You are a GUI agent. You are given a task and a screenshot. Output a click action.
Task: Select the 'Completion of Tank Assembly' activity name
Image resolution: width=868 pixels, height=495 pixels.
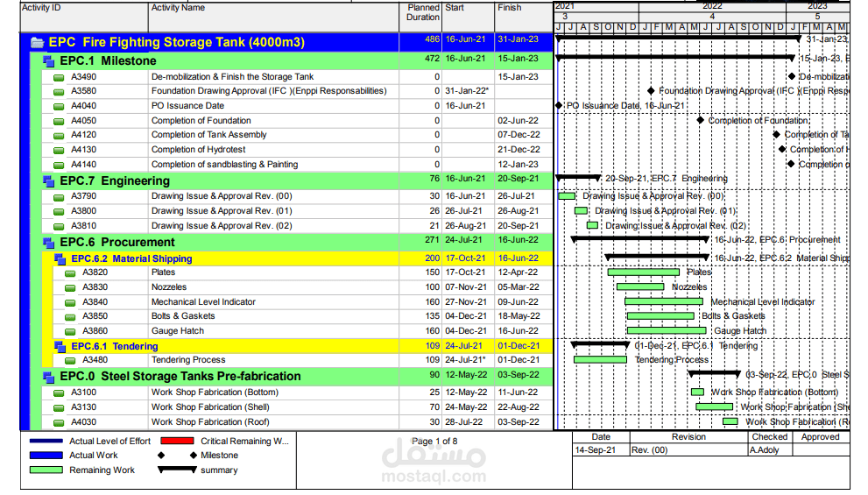coord(208,135)
